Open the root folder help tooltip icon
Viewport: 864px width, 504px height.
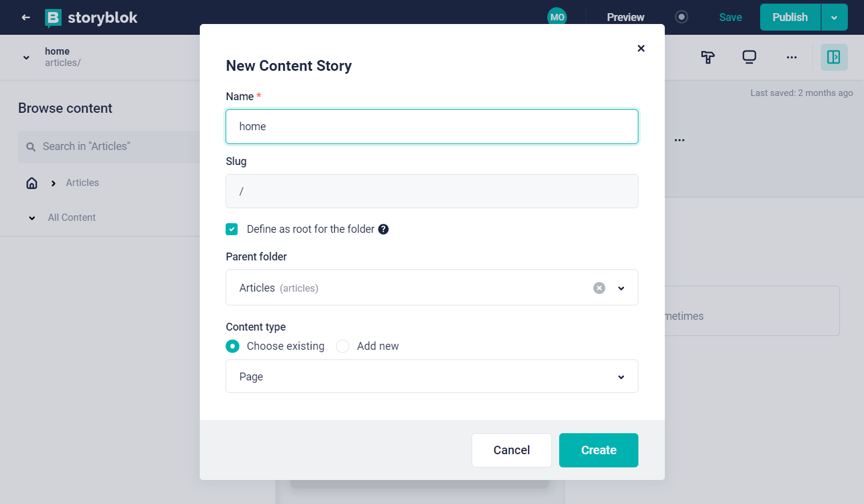click(383, 229)
